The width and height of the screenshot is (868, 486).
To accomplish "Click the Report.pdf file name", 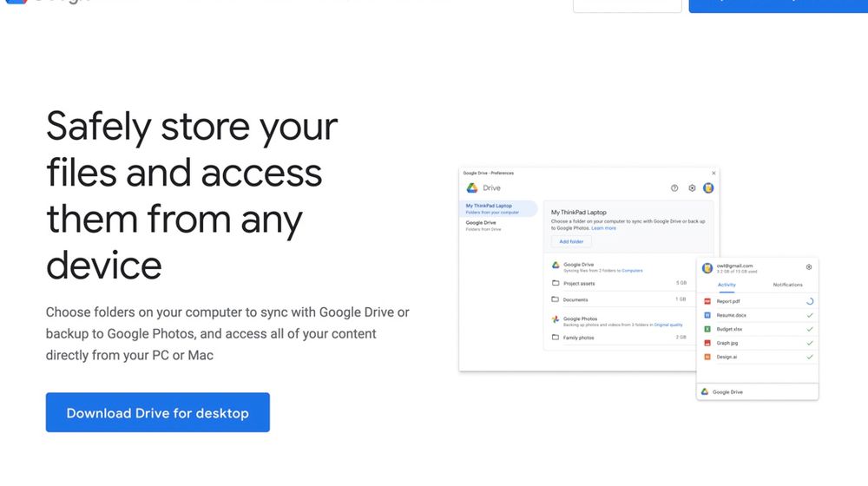I will [x=728, y=302].
